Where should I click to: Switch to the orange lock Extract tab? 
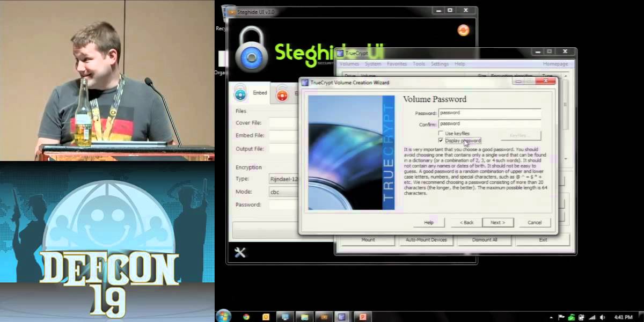pyautogui.click(x=282, y=94)
